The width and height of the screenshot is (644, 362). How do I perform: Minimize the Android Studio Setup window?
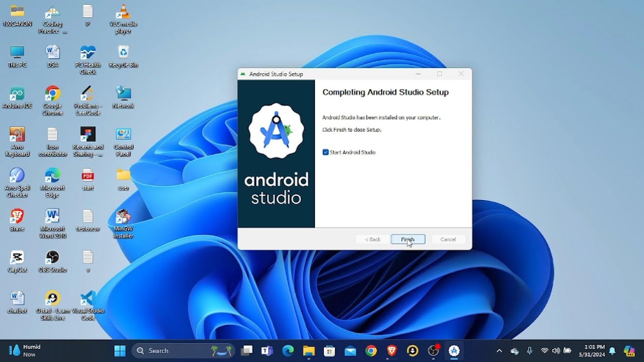pos(418,74)
